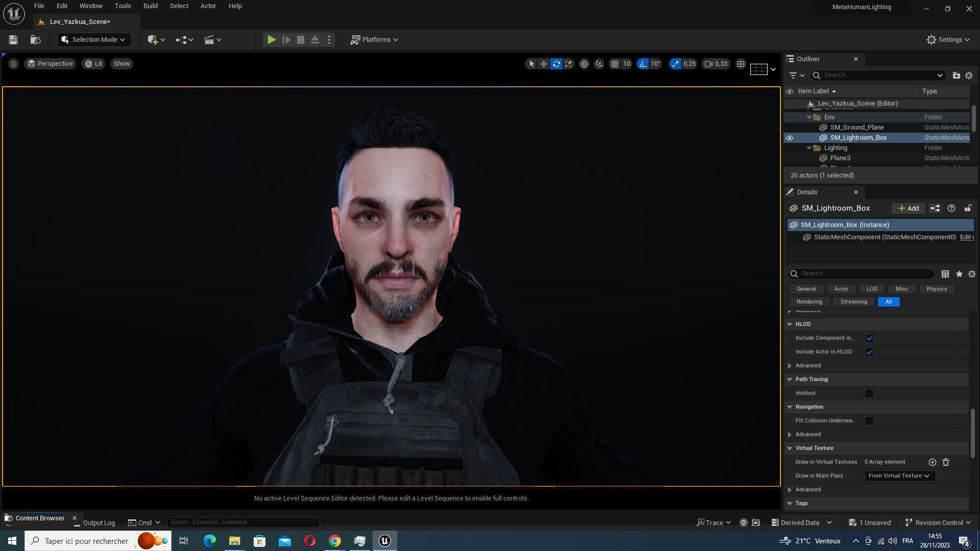This screenshot has width=980, height=551.
Task: Open the Selection Mode dropdown
Action: 94,40
